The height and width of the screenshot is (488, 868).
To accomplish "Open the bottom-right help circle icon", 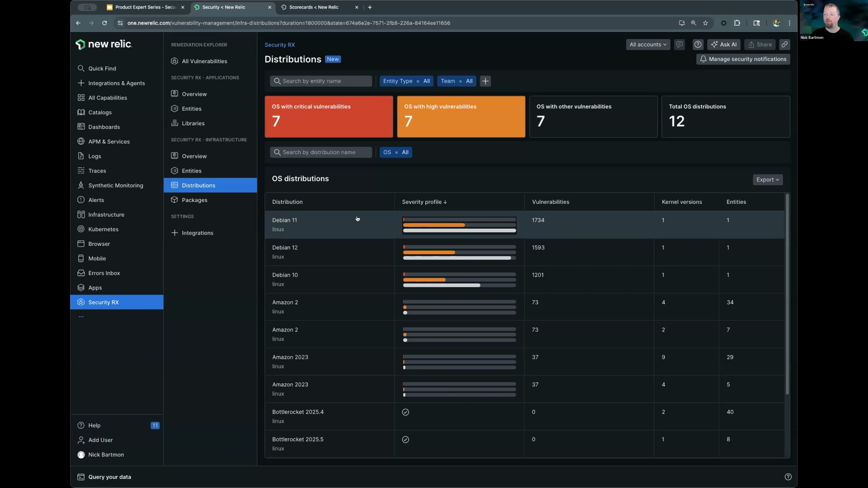I will pos(788,477).
